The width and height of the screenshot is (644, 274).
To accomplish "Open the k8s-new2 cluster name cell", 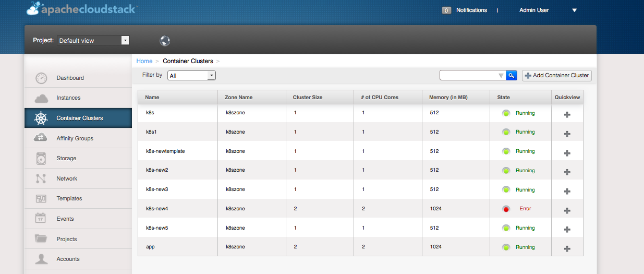I will click(x=178, y=170).
